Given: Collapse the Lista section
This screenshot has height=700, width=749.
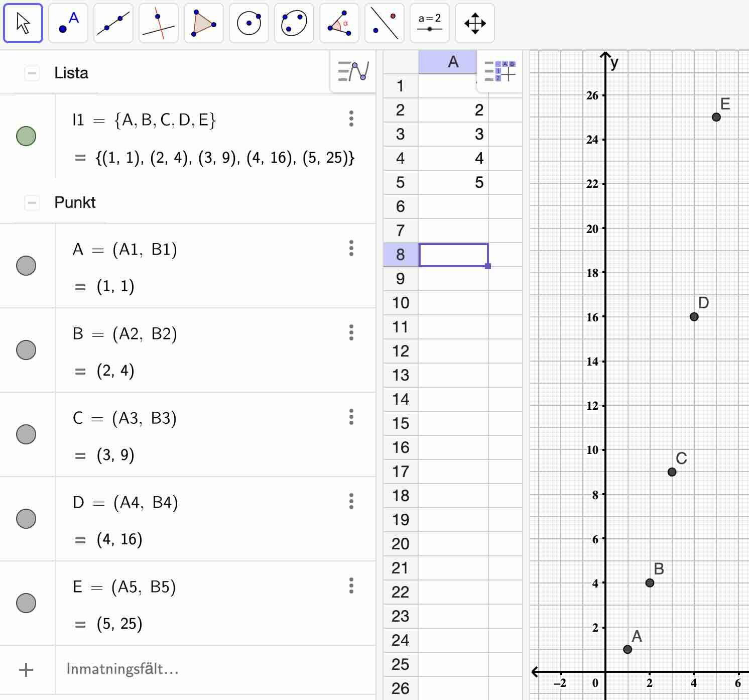Looking at the screenshot, I should click(x=32, y=73).
